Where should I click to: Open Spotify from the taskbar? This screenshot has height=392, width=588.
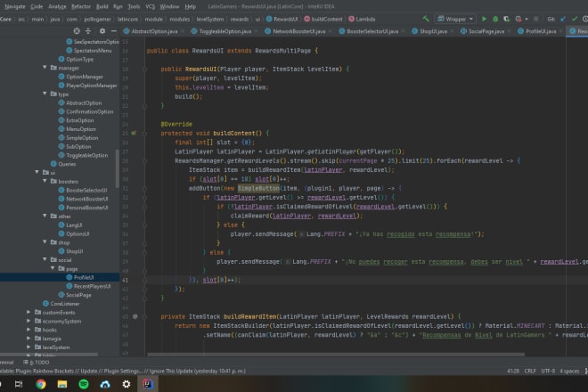click(83, 384)
